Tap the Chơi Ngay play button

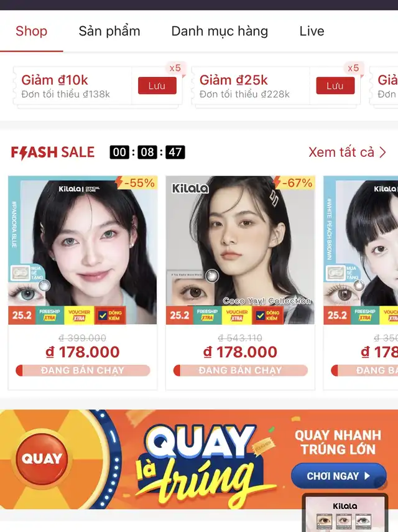pyautogui.click(x=338, y=475)
